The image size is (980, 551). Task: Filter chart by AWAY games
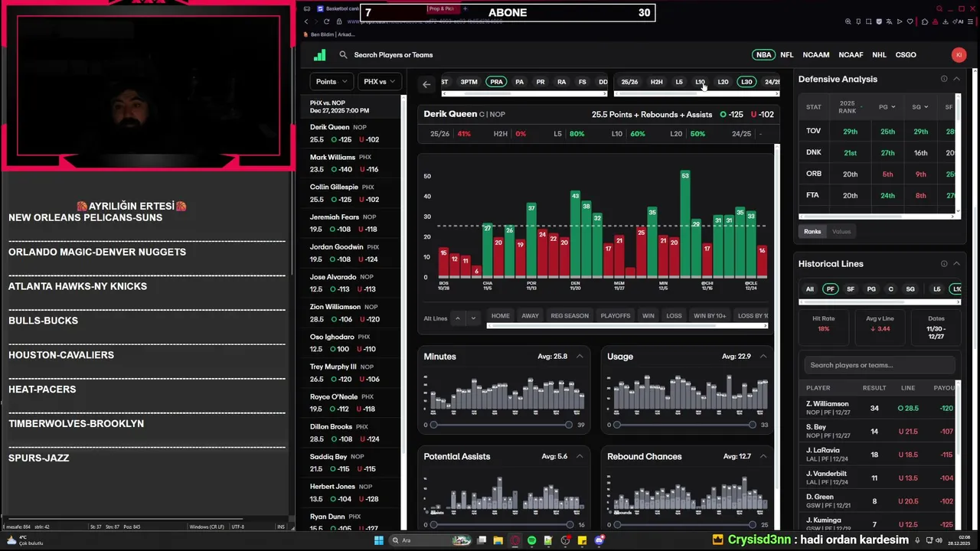[x=530, y=315]
